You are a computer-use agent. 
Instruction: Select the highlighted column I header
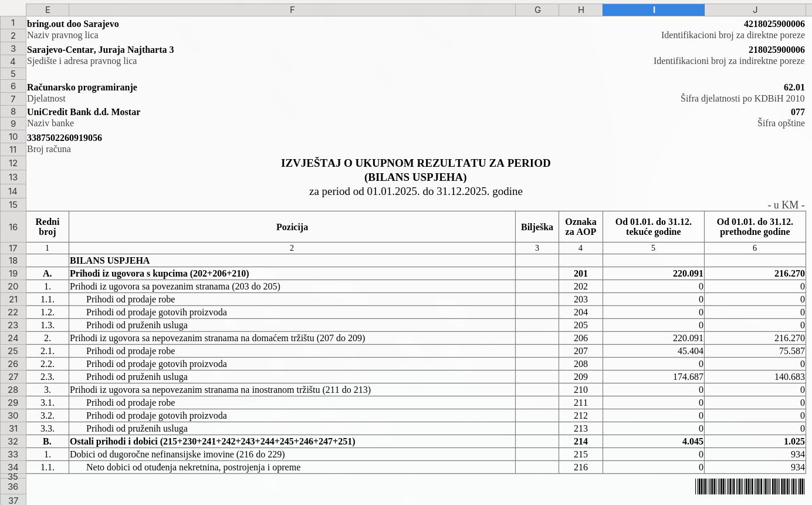653,10
